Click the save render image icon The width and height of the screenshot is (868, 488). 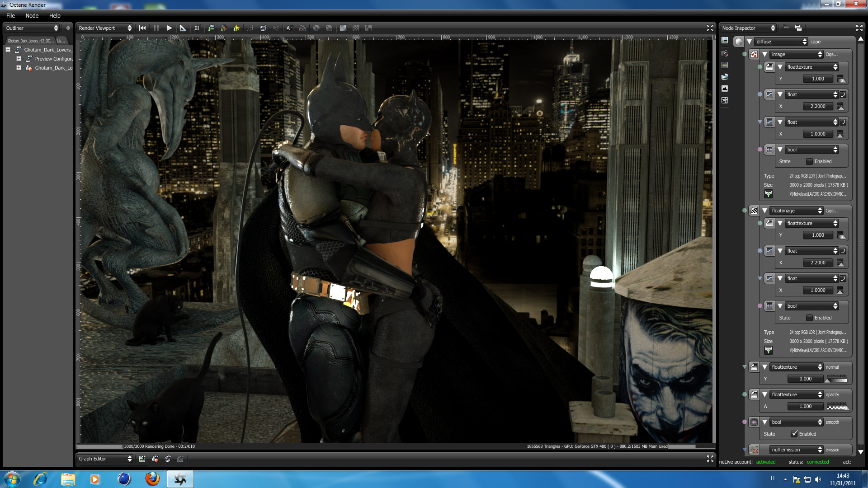coord(211,28)
